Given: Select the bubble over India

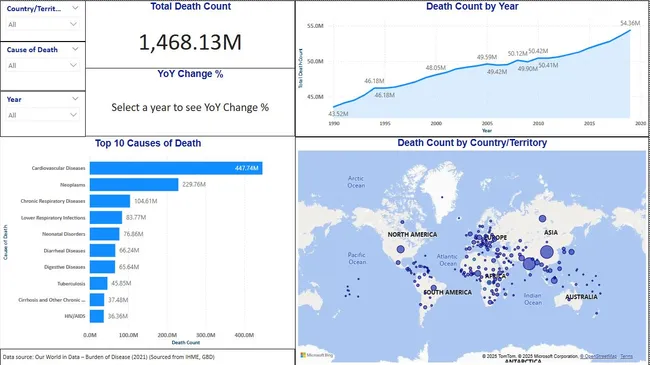Looking at the screenshot, I should [529, 263].
